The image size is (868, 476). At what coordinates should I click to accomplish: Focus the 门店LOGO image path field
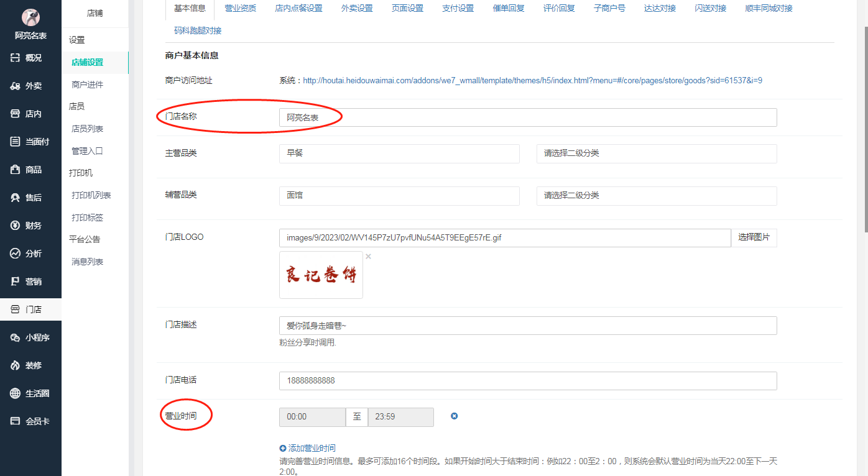pos(505,238)
